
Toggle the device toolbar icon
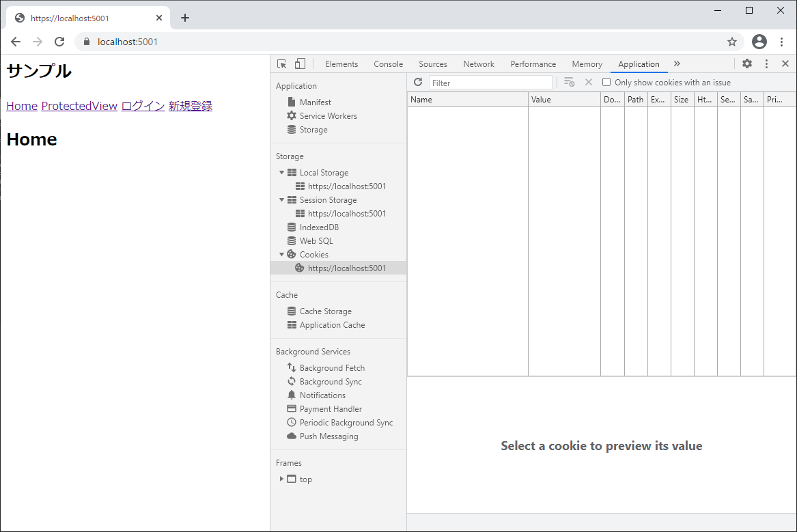(300, 64)
